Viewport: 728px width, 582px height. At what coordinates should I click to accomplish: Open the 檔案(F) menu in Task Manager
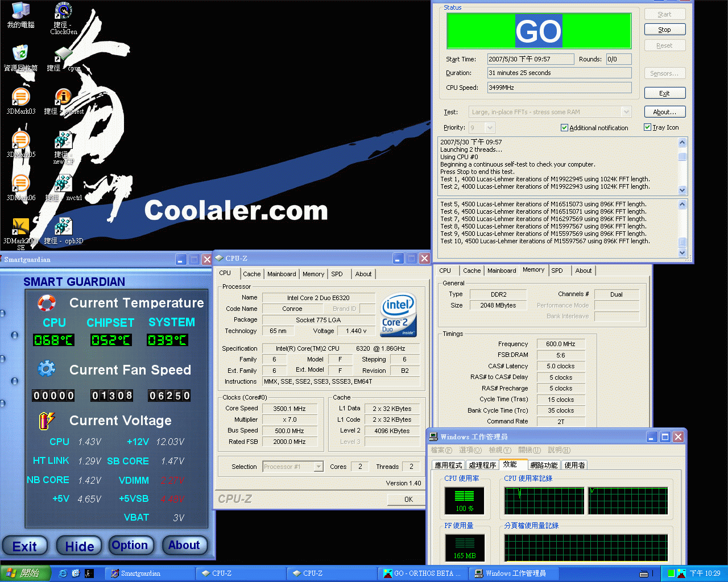tap(441, 450)
